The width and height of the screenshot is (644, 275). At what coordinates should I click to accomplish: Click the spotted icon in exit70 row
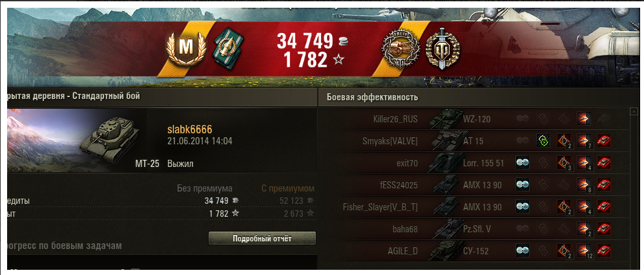pyautogui.click(x=523, y=163)
